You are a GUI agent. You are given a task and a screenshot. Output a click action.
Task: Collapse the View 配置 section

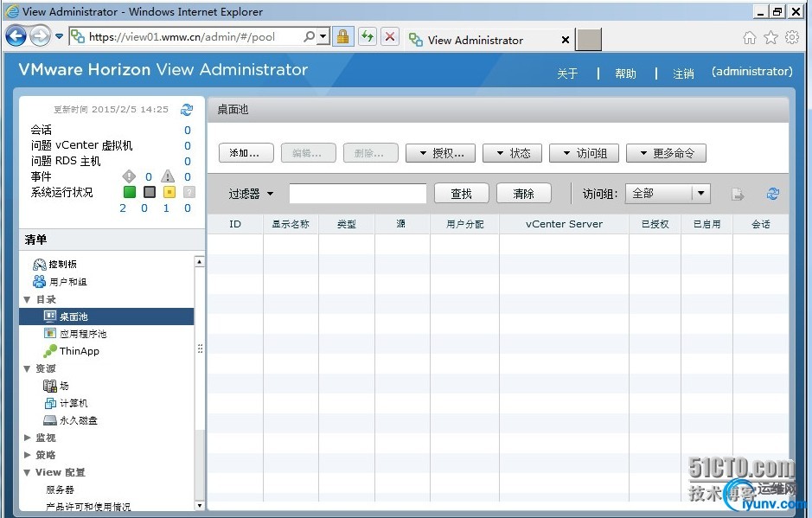click(27, 472)
